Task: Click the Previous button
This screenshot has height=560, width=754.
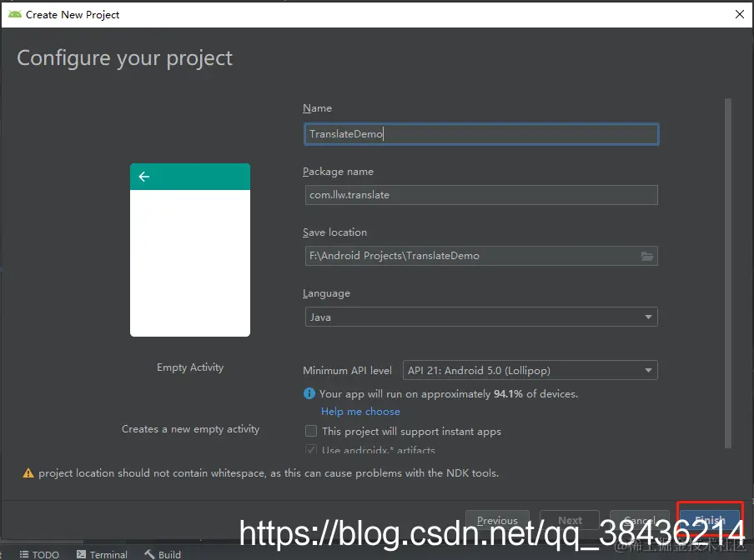Action: (x=497, y=520)
